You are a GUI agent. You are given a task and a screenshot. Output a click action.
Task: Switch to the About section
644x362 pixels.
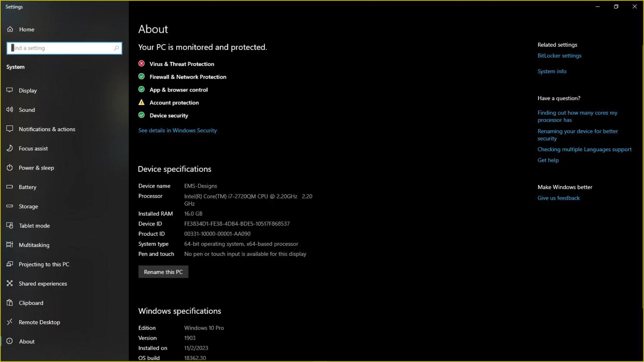[x=26, y=341]
